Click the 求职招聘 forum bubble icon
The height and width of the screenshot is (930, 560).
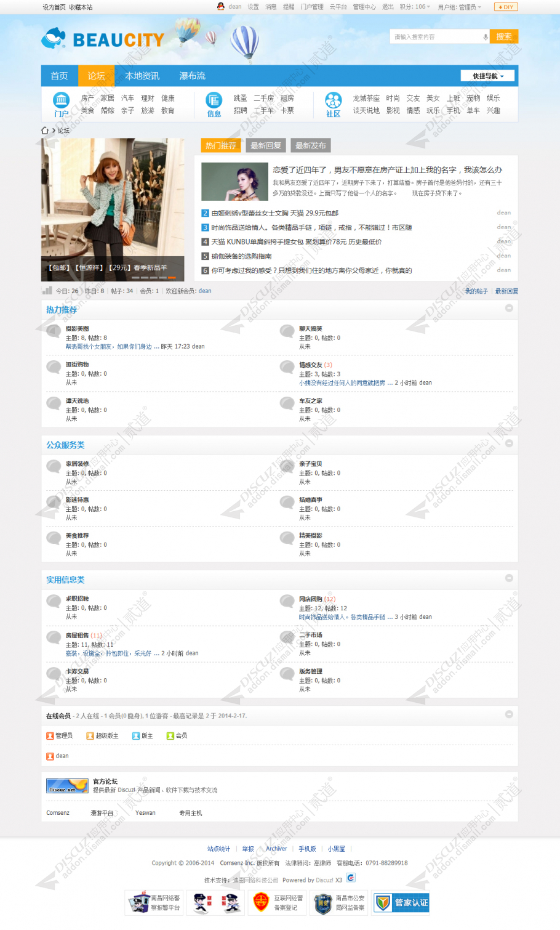(x=54, y=602)
